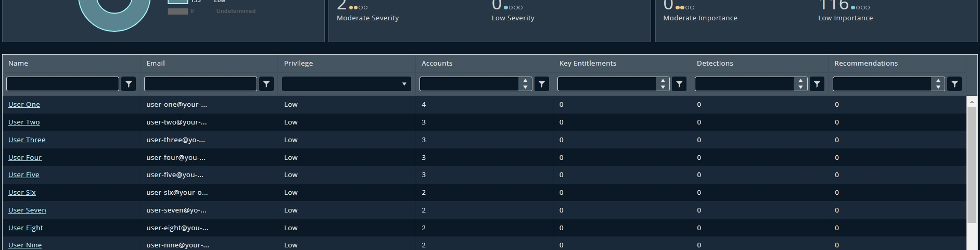Focus the Email filter text field

200,84
